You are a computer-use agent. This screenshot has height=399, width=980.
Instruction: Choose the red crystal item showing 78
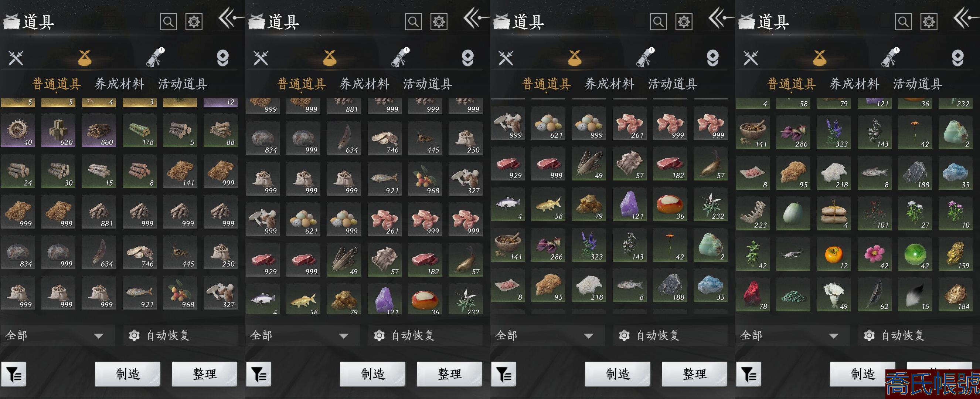pos(753,294)
